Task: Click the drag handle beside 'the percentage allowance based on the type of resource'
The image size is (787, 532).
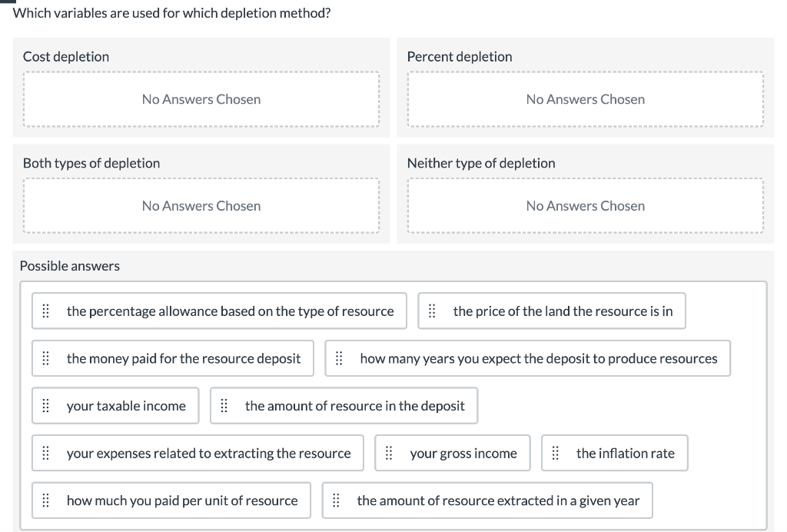Action: 46,311
